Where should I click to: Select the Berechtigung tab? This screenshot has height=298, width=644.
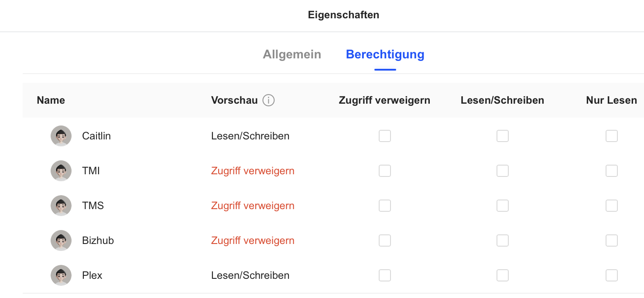385,54
